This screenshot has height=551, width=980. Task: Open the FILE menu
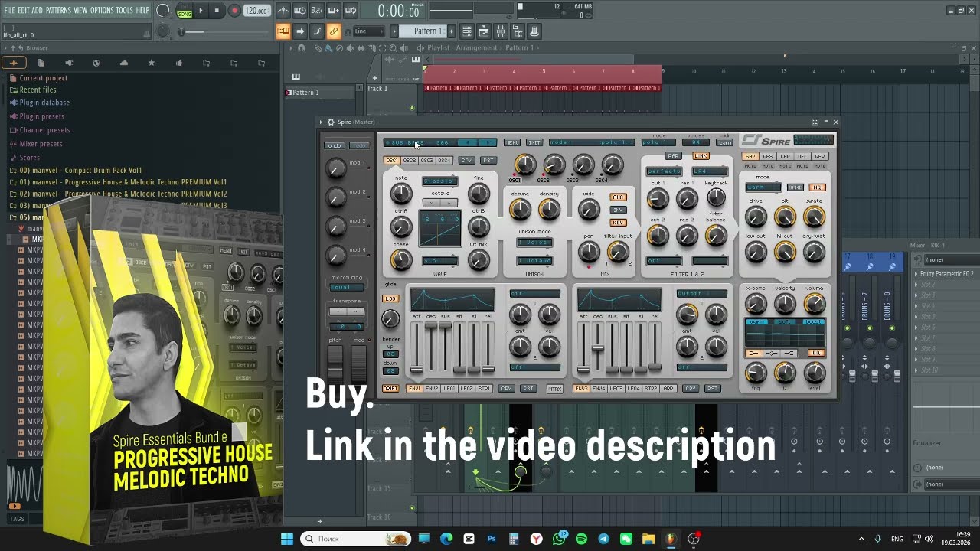(9, 10)
